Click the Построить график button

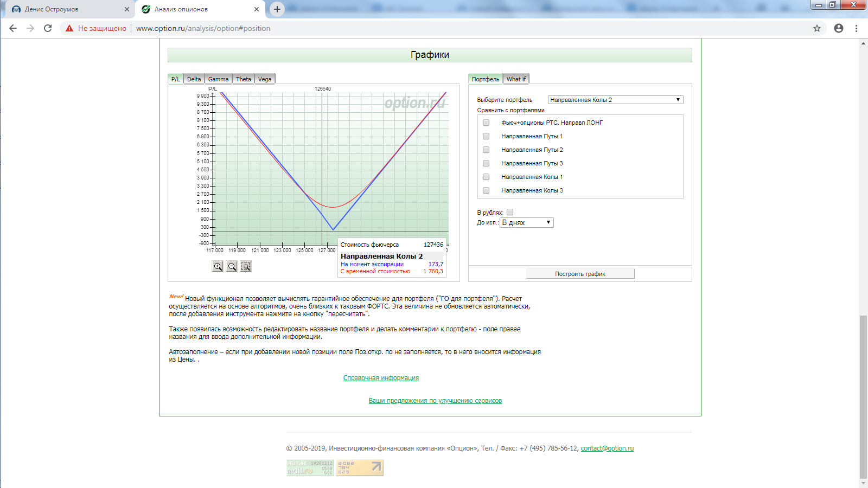coord(580,274)
